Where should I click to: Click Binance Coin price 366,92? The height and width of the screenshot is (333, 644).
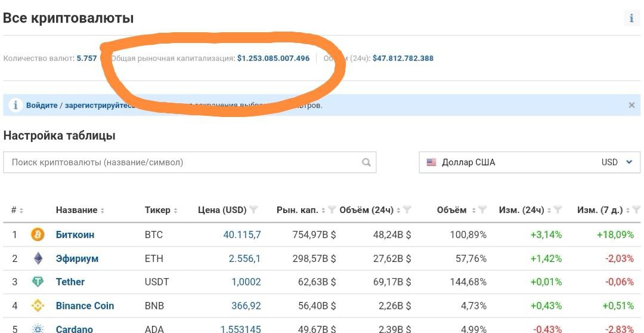click(246, 306)
